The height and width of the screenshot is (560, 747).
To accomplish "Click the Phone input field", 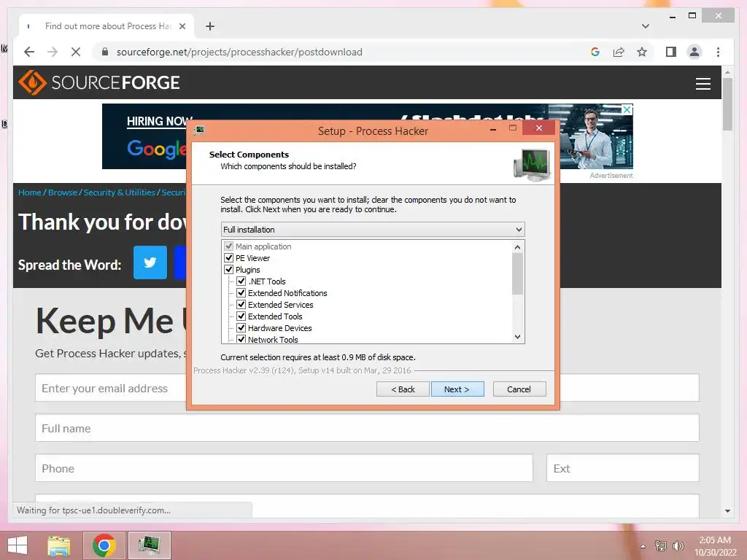I will click(x=284, y=468).
